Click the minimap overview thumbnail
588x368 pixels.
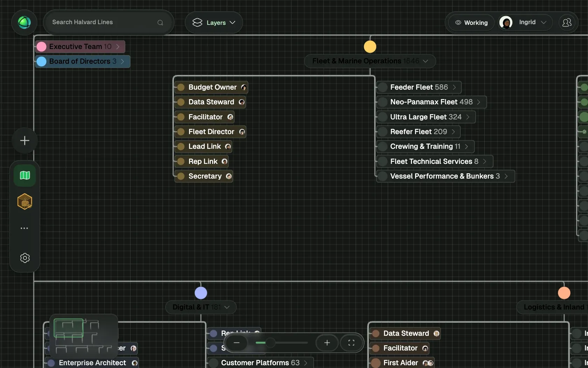click(x=84, y=335)
